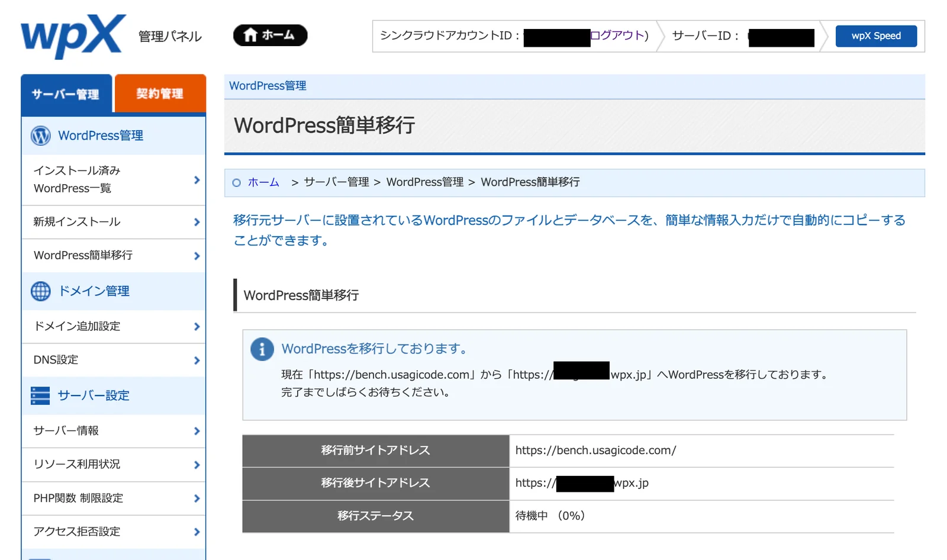This screenshot has width=947, height=560.
Task: Open the WordPress管理 sidebar section heading
Action: tap(101, 136)
